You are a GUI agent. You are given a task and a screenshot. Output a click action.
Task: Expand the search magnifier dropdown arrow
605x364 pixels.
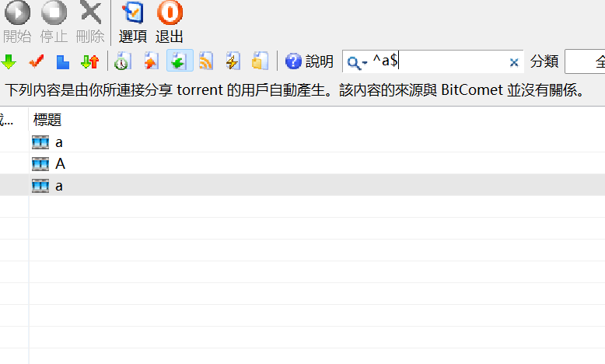(x=365, y=62)
